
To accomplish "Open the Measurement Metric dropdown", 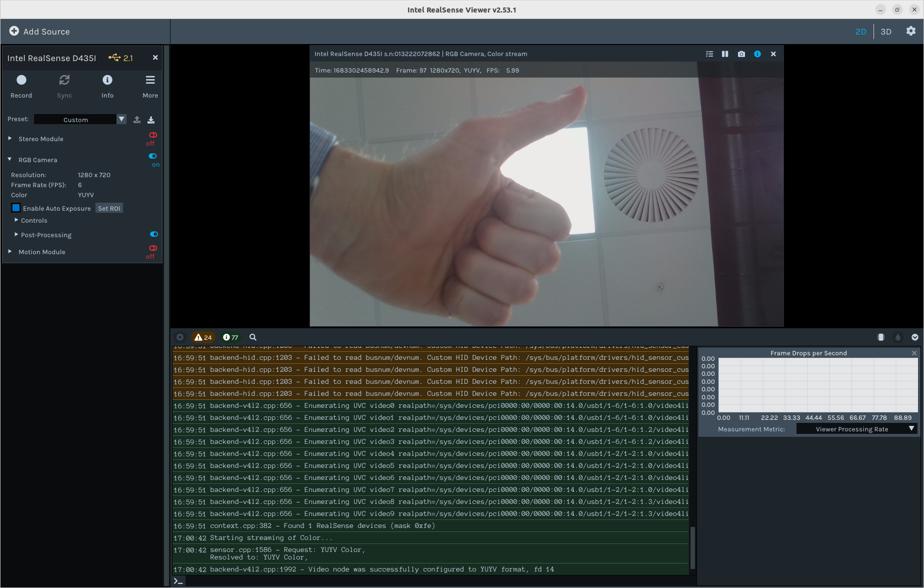I will (x=856, y=429).
